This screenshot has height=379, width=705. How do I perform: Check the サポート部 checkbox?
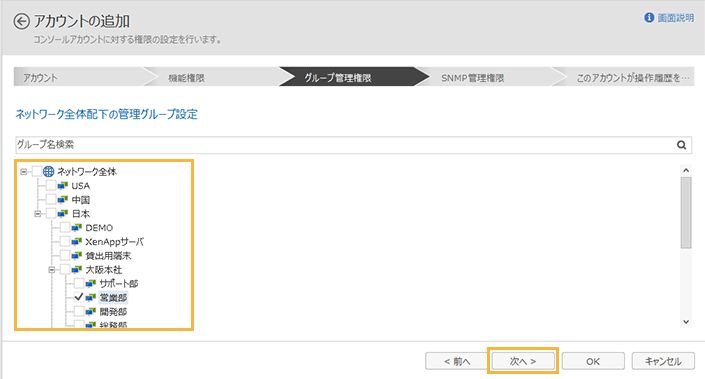click(79, 283)
